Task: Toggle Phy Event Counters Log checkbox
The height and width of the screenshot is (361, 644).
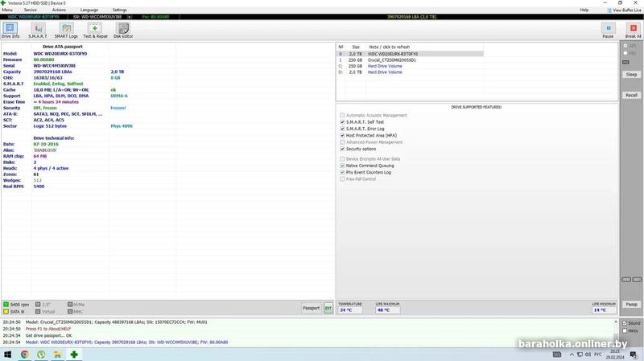Action: point(342,172)
